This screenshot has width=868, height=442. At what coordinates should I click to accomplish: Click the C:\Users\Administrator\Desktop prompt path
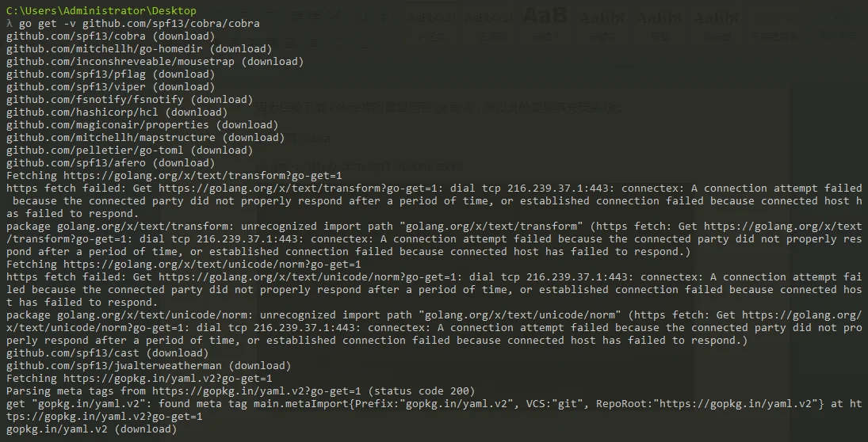coord(101,10)
